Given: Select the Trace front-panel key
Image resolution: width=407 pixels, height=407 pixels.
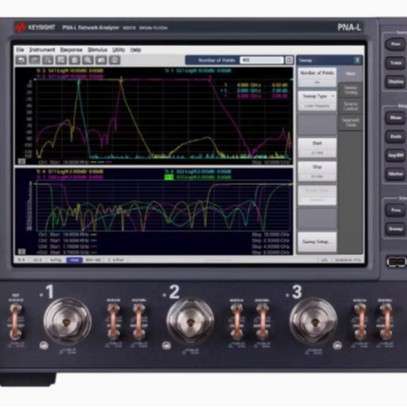Looking at the screenshot, I should [396, 63].
